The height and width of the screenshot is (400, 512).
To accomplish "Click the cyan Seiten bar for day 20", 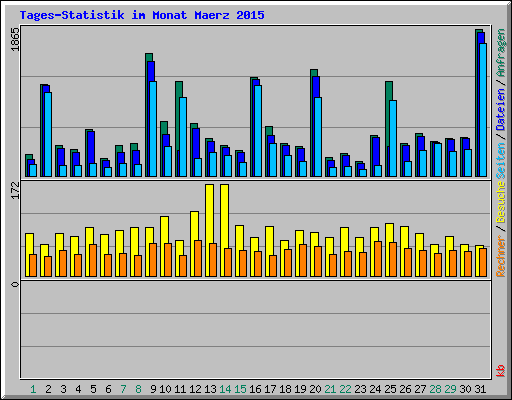I will [x=318, y=137].
